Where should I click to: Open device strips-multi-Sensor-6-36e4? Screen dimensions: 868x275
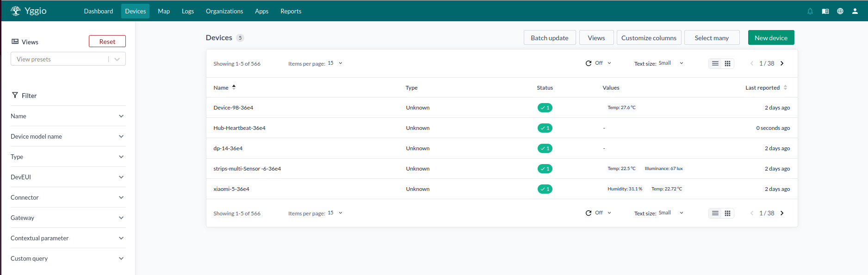(x=247, y=169)
